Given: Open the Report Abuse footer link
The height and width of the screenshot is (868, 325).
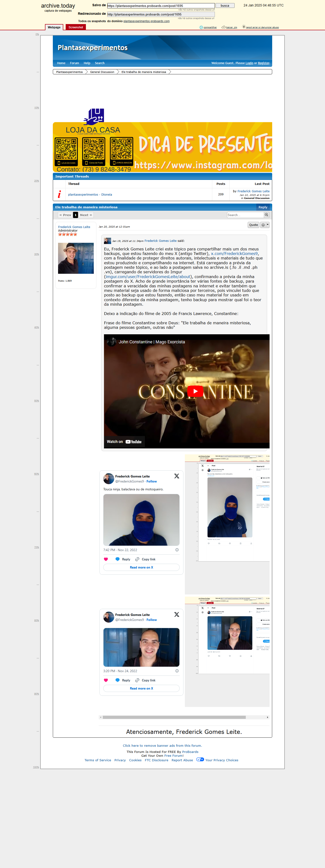Looking at the screenshot, I should point(182,760).
